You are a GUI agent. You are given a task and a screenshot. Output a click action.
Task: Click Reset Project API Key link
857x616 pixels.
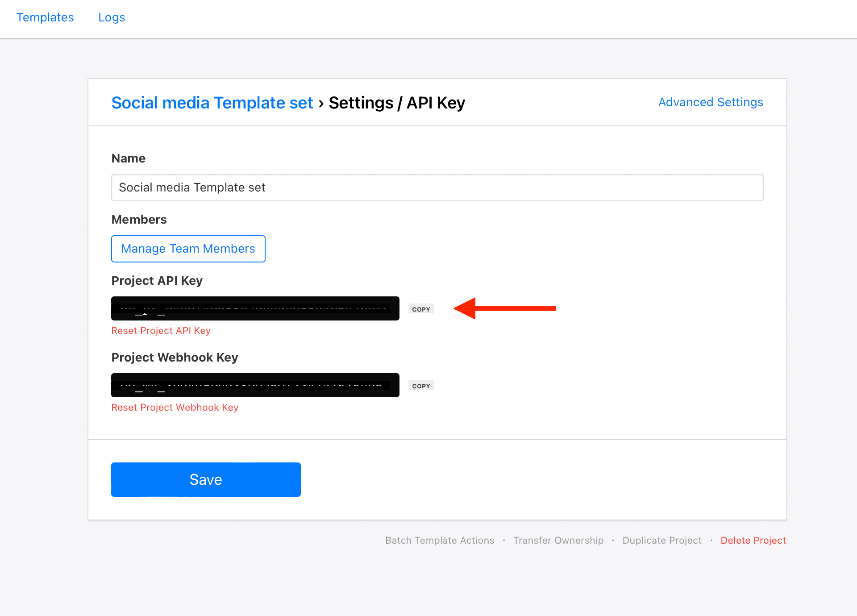tap(162, 331)
